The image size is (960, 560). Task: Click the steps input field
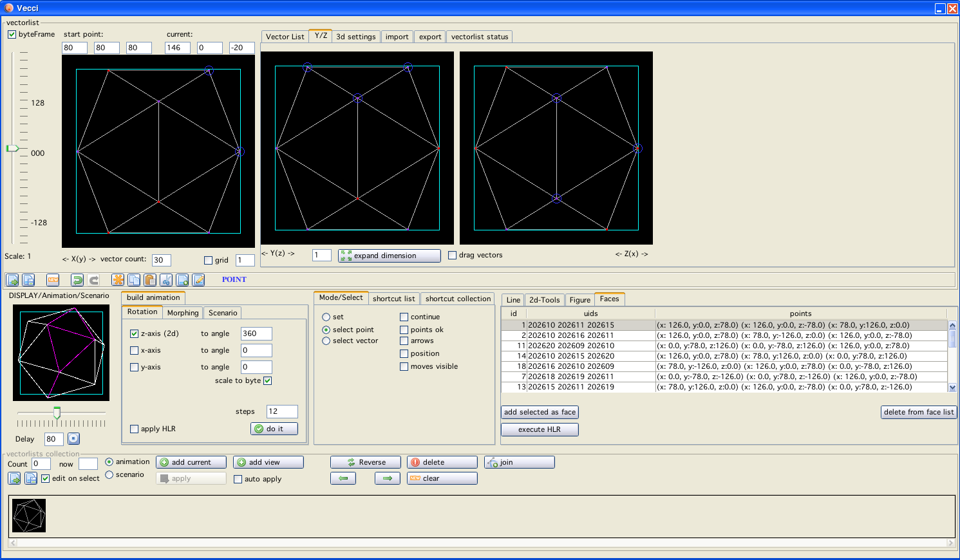pos(282,411)
